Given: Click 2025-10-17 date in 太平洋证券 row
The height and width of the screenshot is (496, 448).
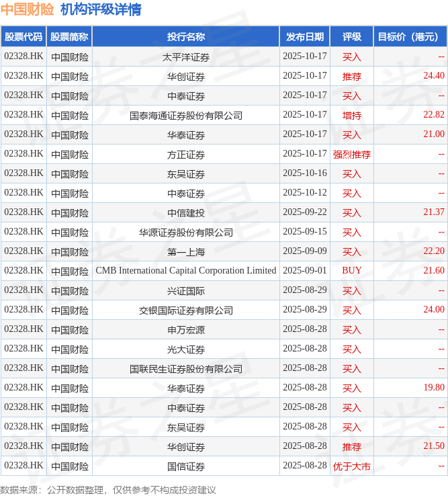Looking at the screenshot, I should point(305,56).
